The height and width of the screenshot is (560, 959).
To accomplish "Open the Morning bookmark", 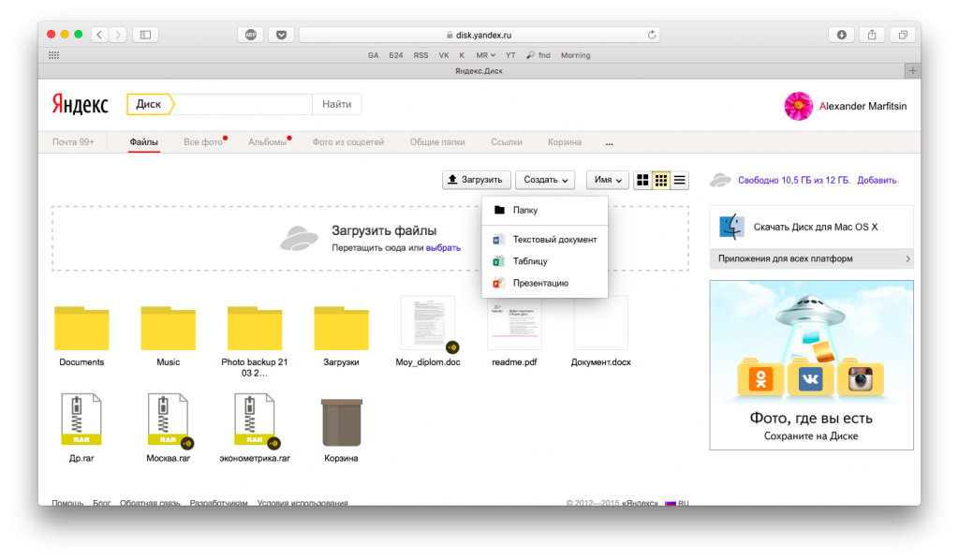I will point(576,55).
